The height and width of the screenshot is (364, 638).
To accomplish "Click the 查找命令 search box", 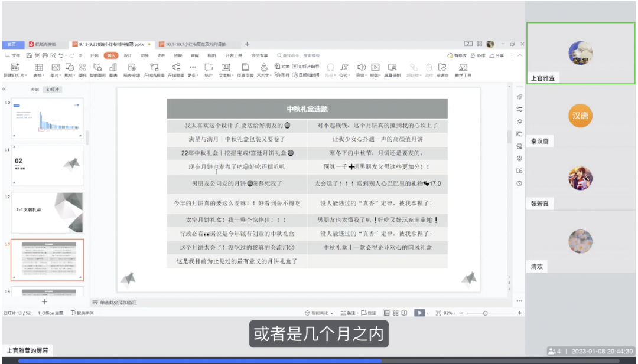I will pos(299,55).
